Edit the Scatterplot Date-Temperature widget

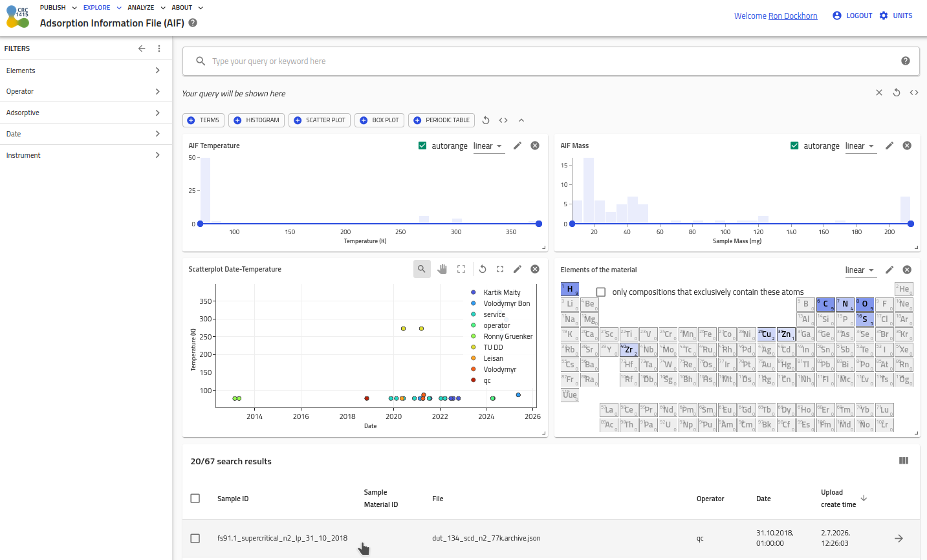[x=518, y=269]
